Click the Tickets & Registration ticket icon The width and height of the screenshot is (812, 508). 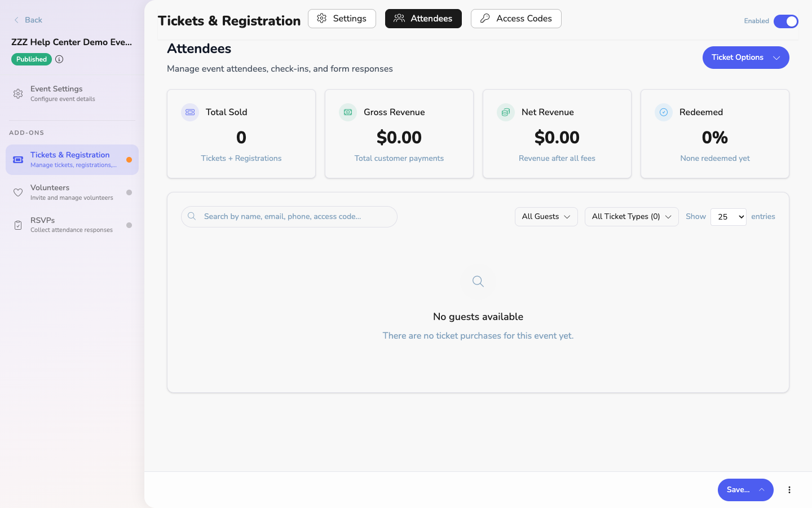pyautogui.click(x=18, y=160)
